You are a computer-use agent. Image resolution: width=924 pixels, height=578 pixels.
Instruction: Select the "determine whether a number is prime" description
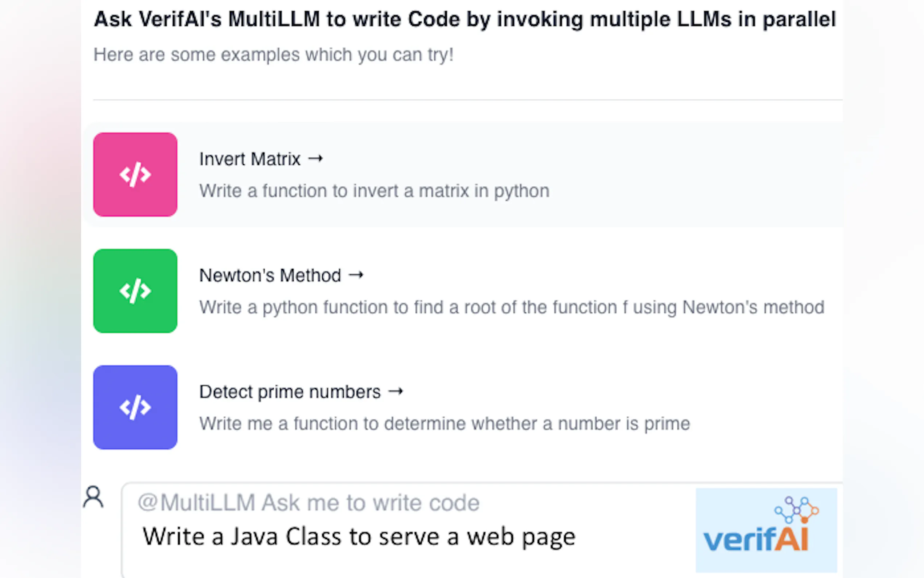pyautogui.click(x=444, y=424)
